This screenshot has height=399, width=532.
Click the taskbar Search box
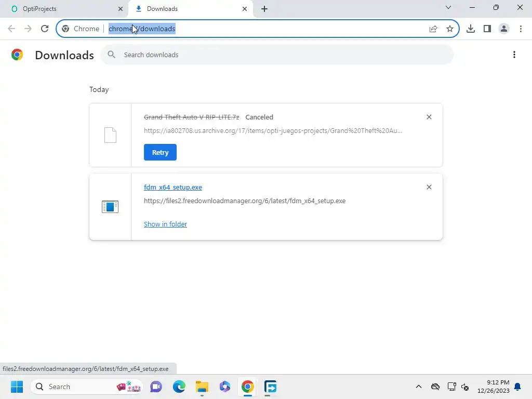(87, 387)
